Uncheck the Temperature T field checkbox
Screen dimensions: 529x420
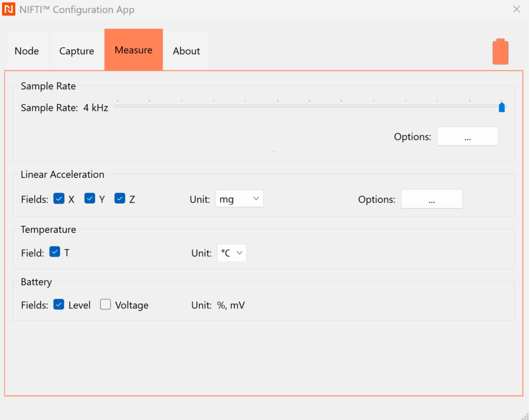(55, 252)
